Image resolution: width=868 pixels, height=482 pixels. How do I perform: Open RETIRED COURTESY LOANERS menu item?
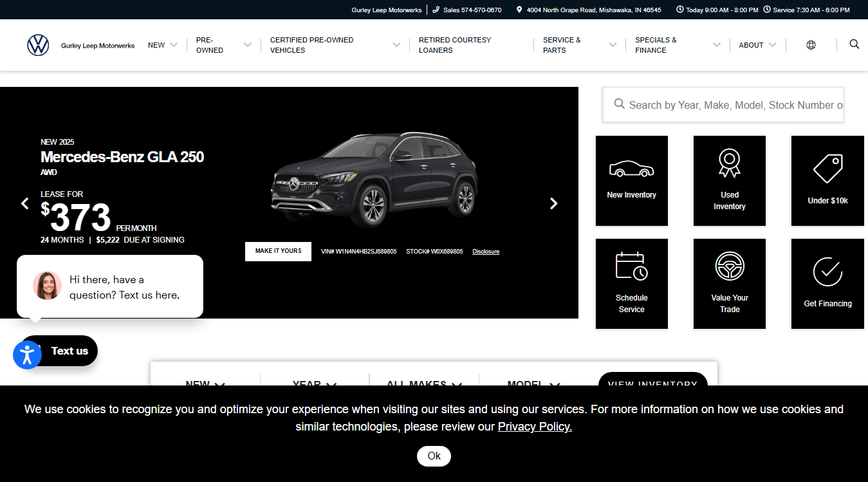point(455,45)
